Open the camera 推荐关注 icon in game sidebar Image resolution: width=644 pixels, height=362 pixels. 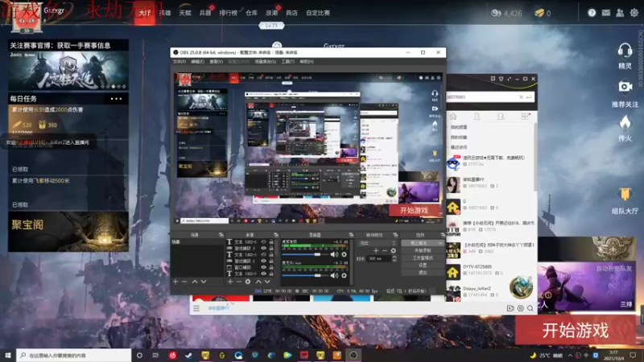625,87
